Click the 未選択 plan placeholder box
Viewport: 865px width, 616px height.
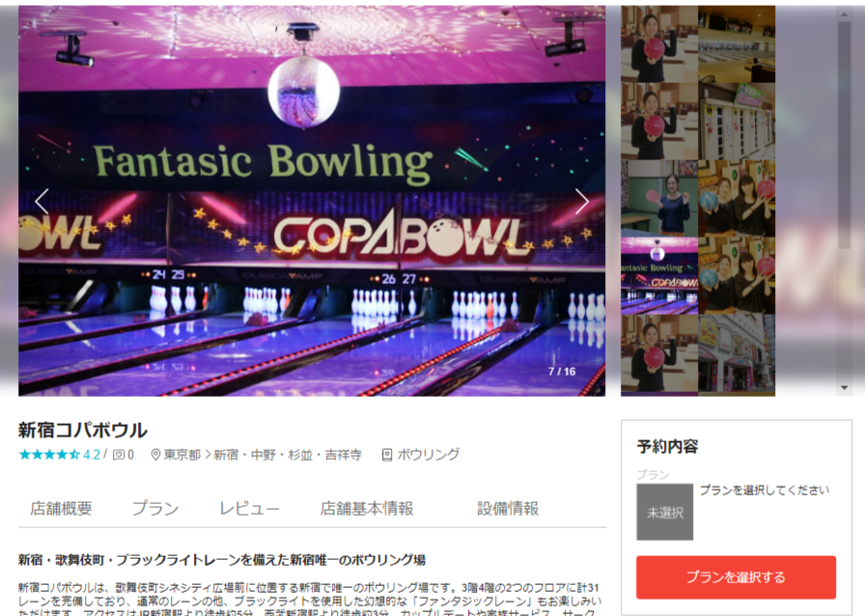[x=665, y=513]
